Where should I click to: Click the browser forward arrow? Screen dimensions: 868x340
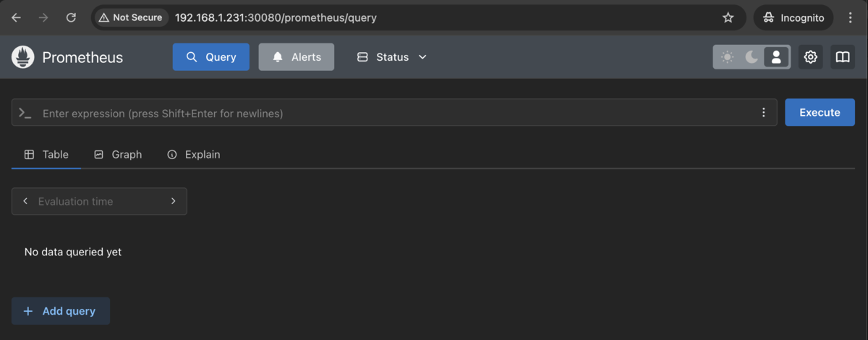pos(43,17)
